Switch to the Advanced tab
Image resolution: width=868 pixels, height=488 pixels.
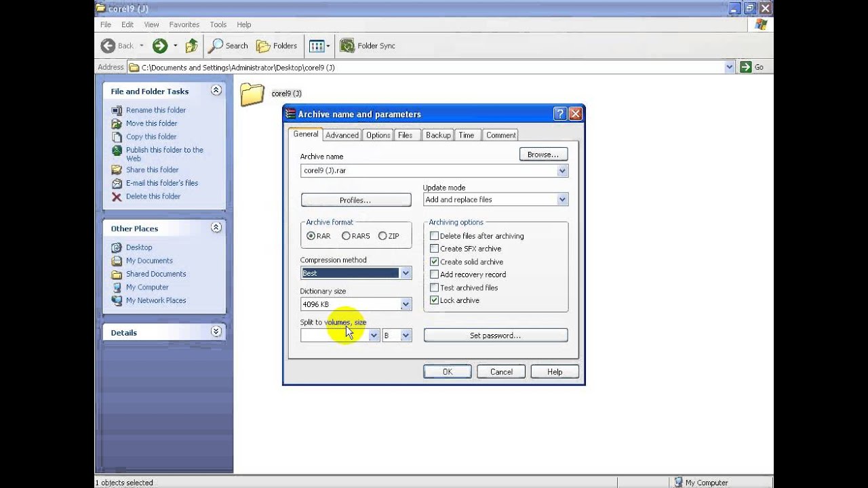(x=342, y=135)
